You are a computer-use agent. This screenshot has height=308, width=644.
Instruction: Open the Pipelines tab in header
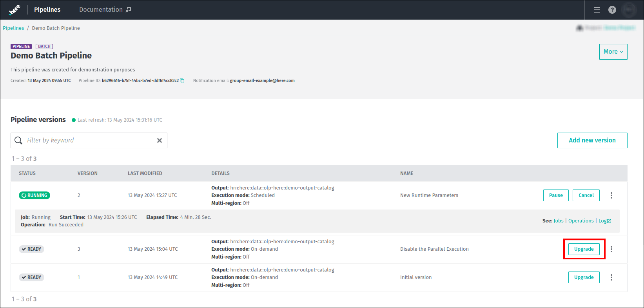[x=47, y=10]
